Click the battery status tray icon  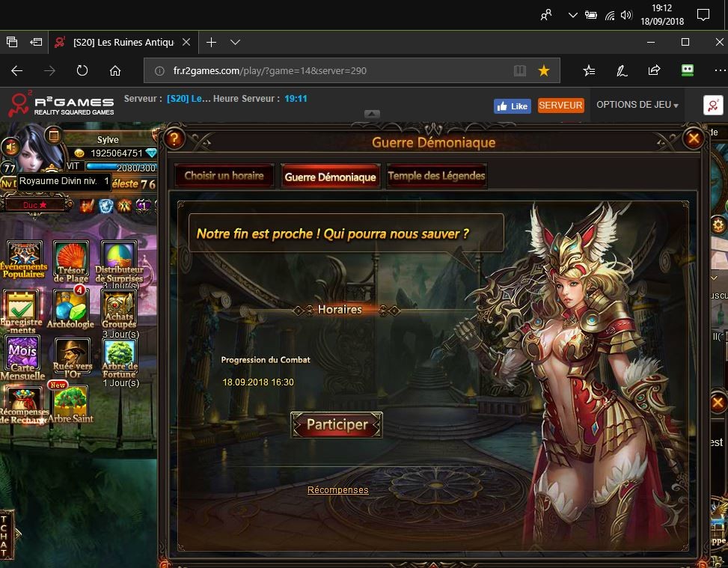[590, 15]
